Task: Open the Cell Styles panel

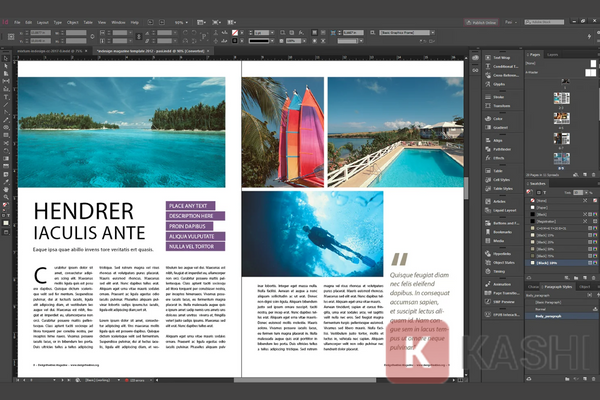Action: (502, 180)
